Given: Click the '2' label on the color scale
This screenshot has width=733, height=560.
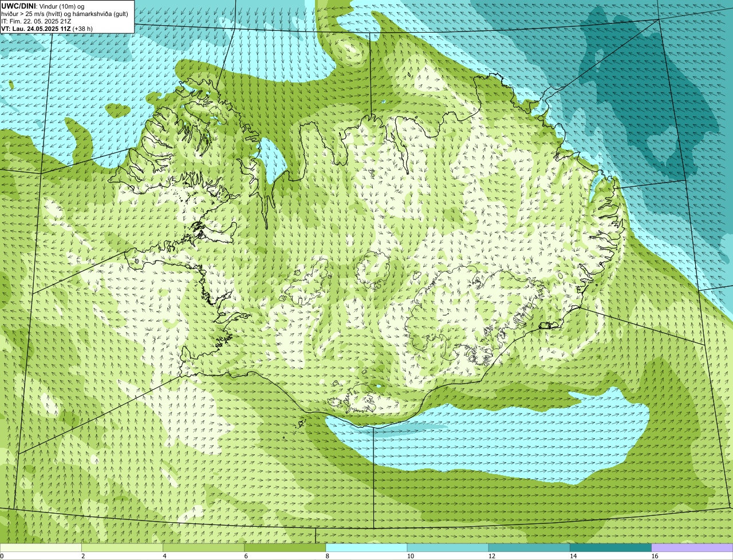Looking at the screenshot, I should tap(83, 556).
